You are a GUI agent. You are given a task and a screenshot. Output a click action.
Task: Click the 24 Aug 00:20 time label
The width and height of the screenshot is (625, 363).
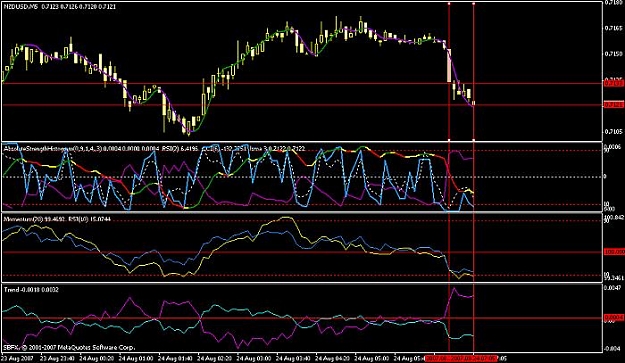tap(96, 358)
